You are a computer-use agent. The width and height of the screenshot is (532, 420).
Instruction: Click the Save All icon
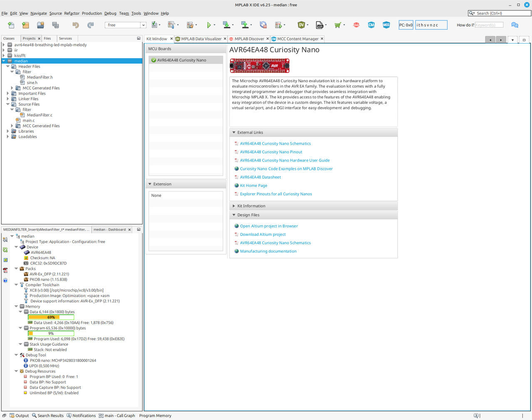54,25
